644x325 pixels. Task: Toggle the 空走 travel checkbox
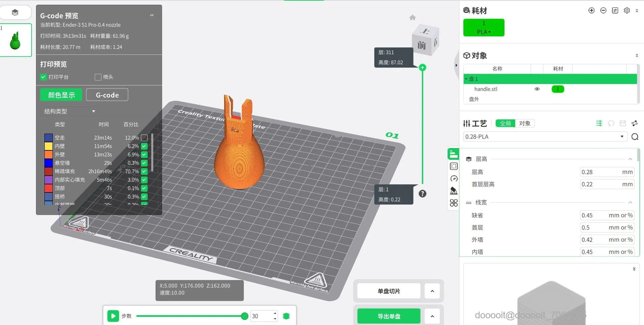click(144, 138)
